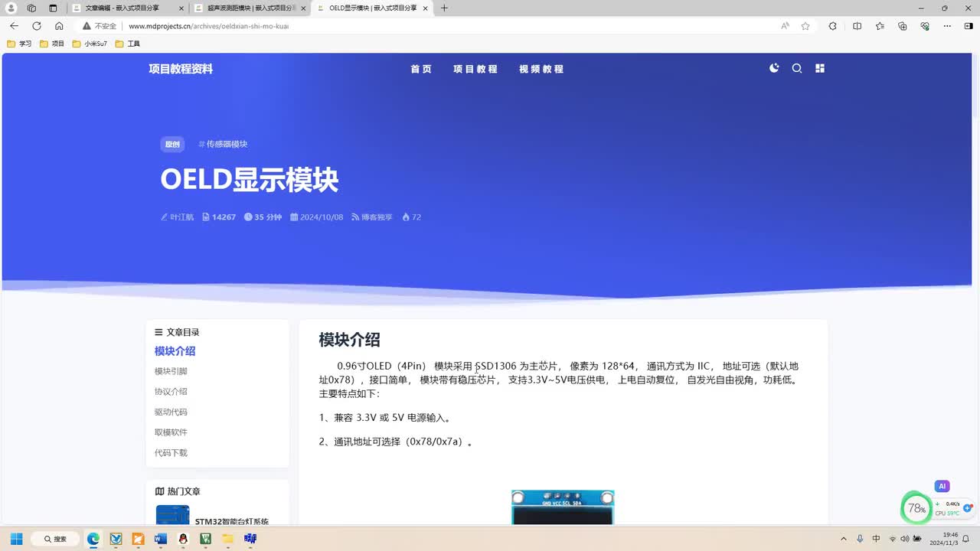Open Microsoft Edge from the taskbar
Screen dimensions: 980x551
click(x=93, y=539)
